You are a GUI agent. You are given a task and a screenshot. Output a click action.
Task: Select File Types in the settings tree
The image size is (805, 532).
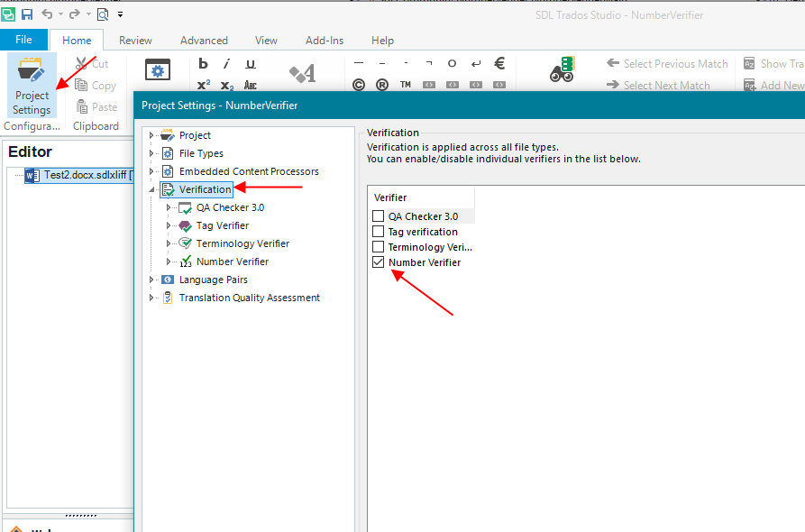pyautogui.click(x=201, y=153)
